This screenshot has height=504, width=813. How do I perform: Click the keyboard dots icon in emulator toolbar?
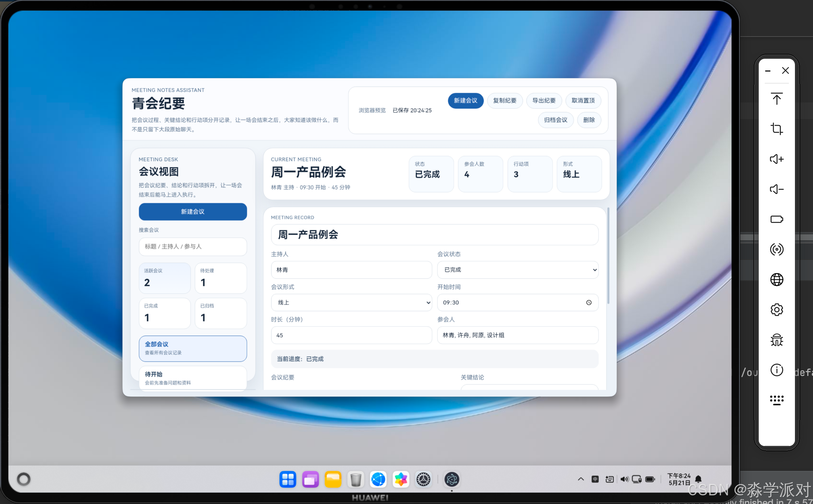(x=776, y=400)
